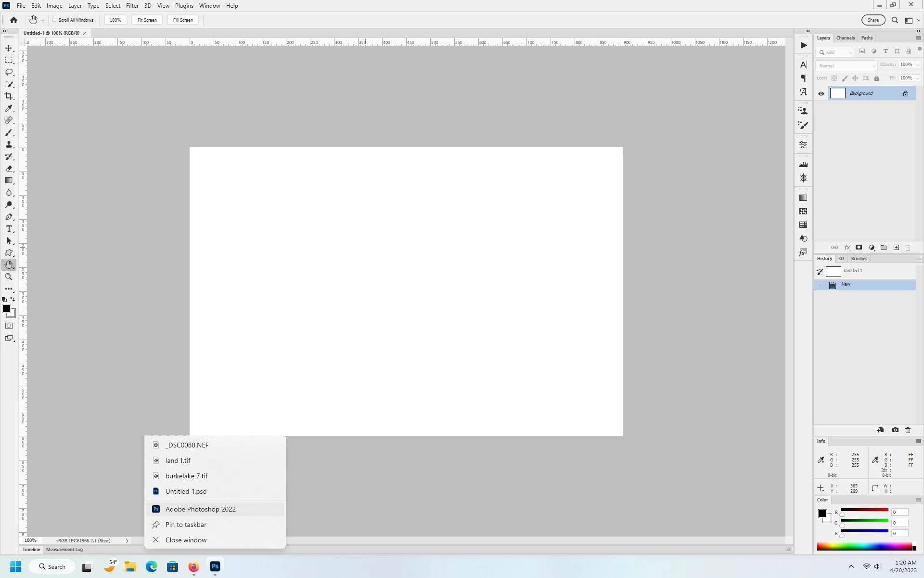Click the Fit Screen button
This screenshot has height=578, width=924.
click(147, 20)
